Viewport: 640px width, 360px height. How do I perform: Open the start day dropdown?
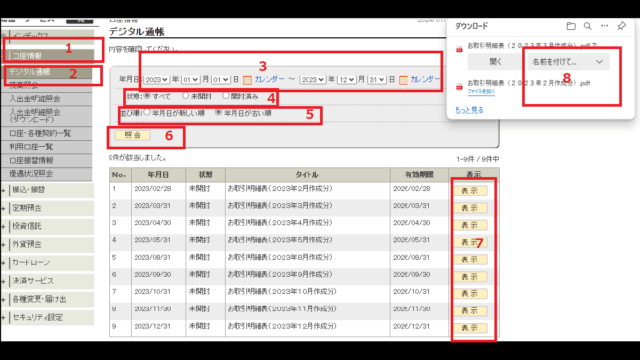point(220,80)
